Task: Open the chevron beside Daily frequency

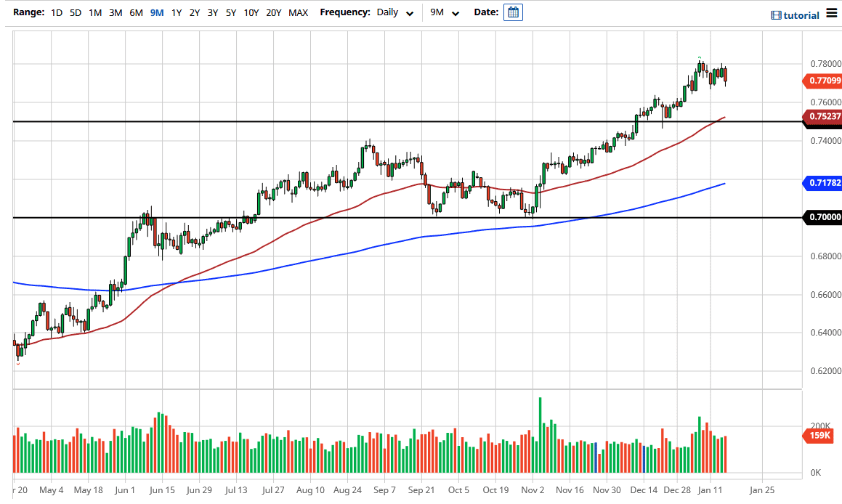Action: [x=408, y=13]
